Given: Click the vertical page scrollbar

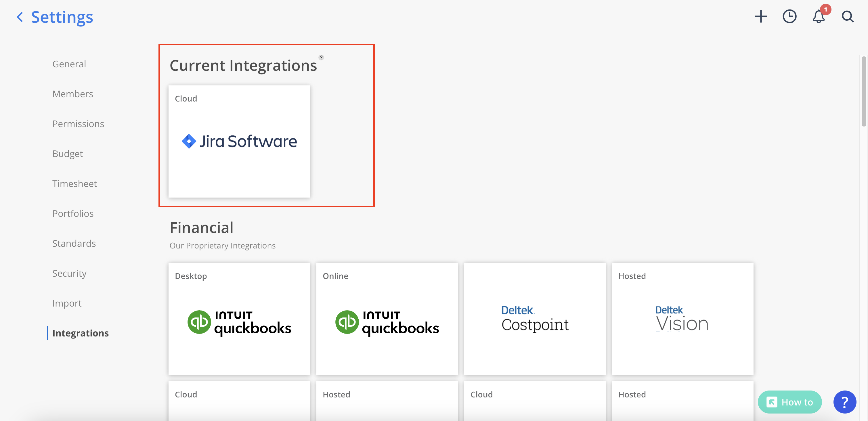Looking at the screenshot, I should pos(864,92).
